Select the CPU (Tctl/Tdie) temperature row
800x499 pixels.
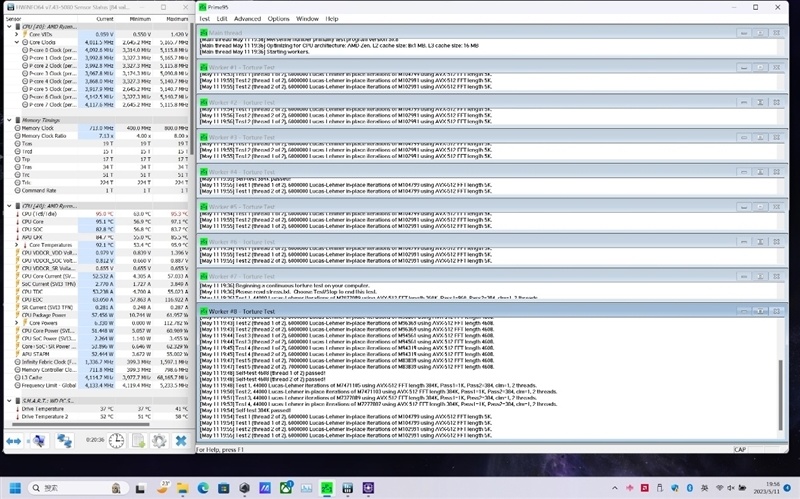pos(97,214)
